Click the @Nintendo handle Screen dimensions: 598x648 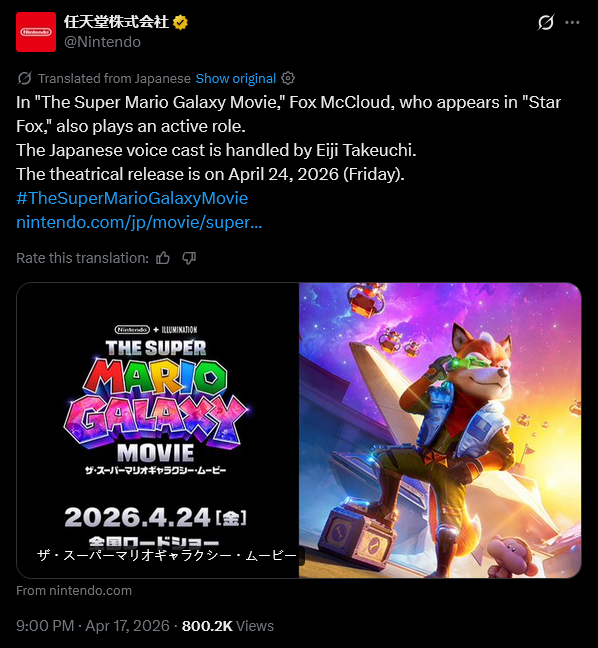pos(102,42)
